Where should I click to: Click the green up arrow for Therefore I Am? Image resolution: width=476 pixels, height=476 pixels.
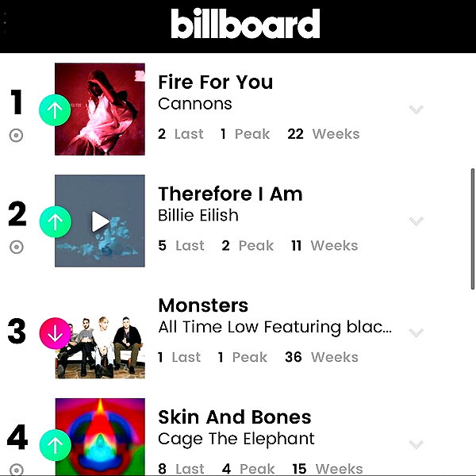coord(56,221)
